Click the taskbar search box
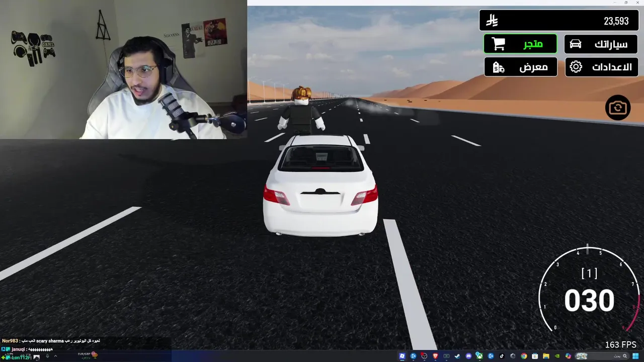 click(x=602, y=356)
